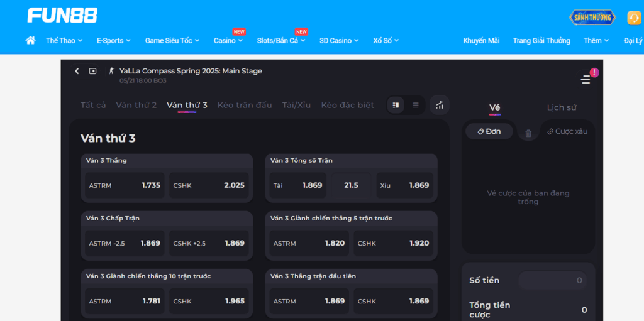
Task: Bet ASTRM -2.5 handicap at 1.869
Action: 125,243
